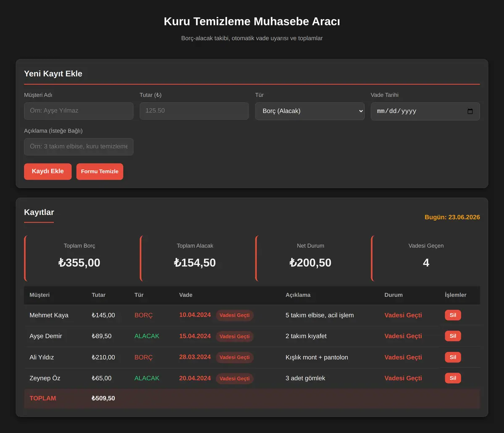Delete the Ayşe Demir record with Sil
The image size is (504, 433).
453,336
